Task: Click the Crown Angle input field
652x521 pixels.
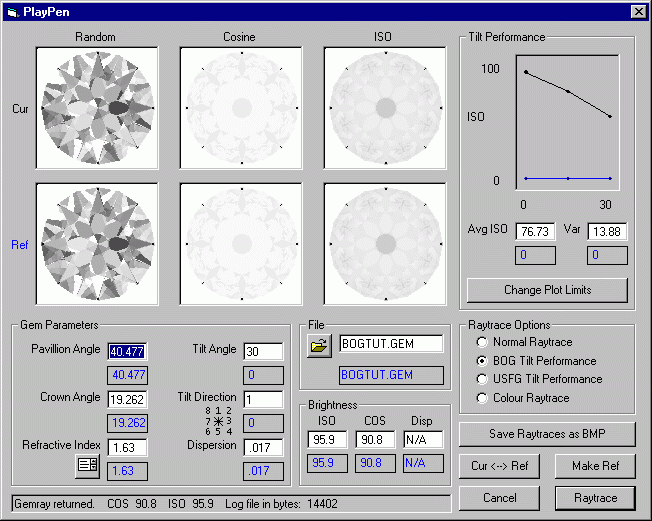Action: 127,400
